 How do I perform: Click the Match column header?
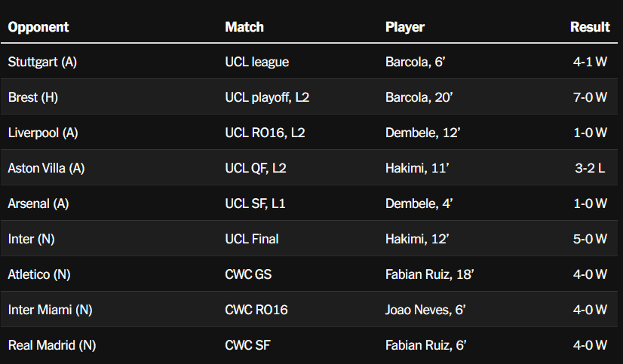244,27
